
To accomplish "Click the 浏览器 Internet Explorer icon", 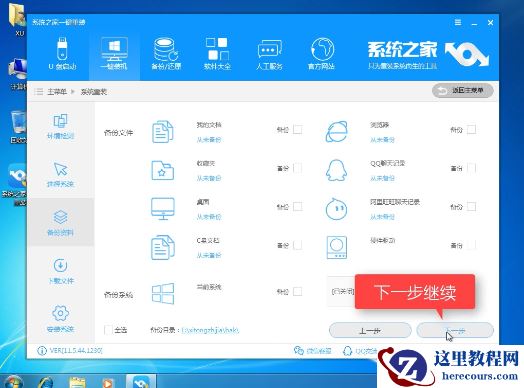I will (x=337, y=132).
